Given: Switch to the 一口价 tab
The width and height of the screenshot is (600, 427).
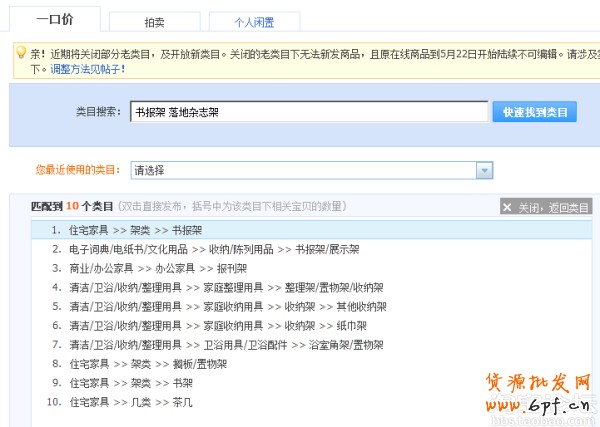Looking at the screenshot, I should coord(54,19).
